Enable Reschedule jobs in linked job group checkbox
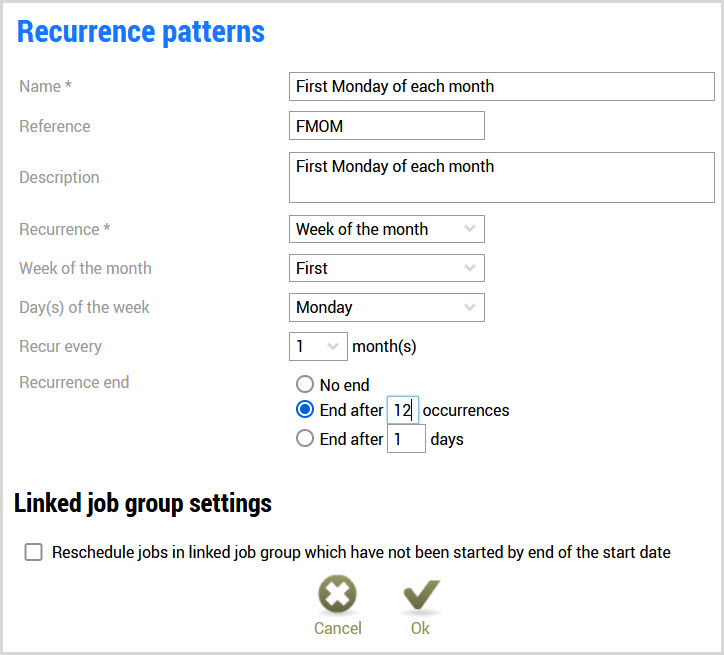This screenshot has width=724, height=655. (x=34, y=552)
